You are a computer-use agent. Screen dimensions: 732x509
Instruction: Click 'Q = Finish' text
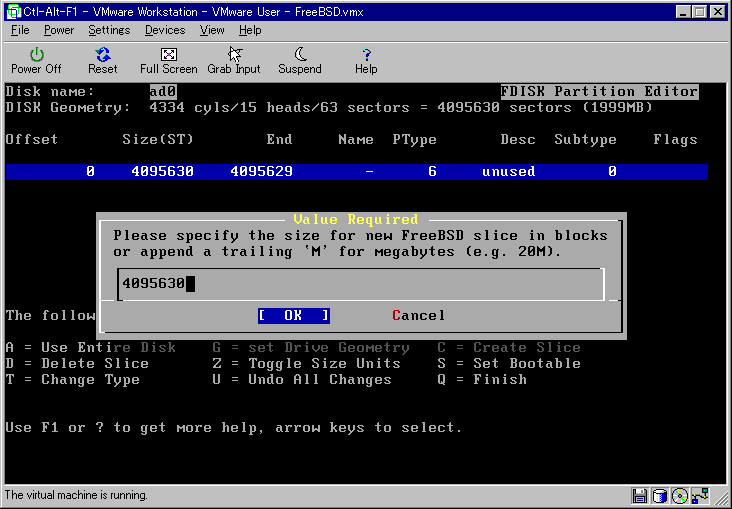pos(482,380)
